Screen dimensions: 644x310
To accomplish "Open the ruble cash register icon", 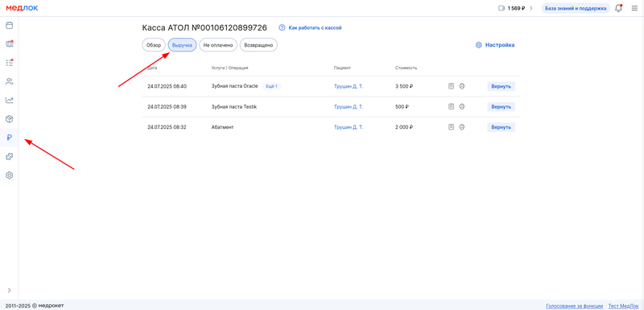I will pyautogui.click(x=9, y=138).
